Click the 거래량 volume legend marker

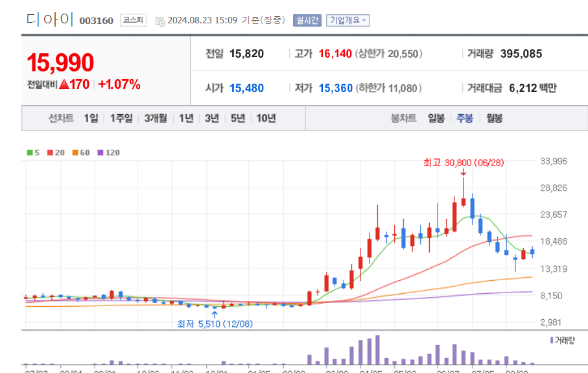(x=552, y=341)
